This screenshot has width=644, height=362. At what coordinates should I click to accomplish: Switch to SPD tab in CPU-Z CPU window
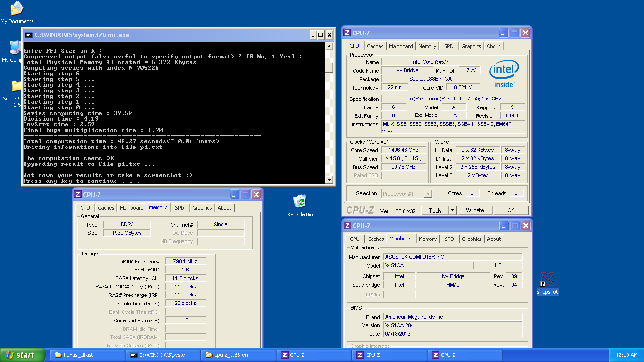(448, 46)
